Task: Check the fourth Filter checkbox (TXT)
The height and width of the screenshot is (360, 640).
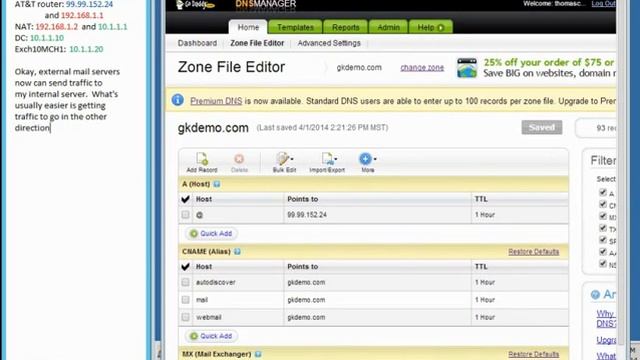Action: point(603,228)
